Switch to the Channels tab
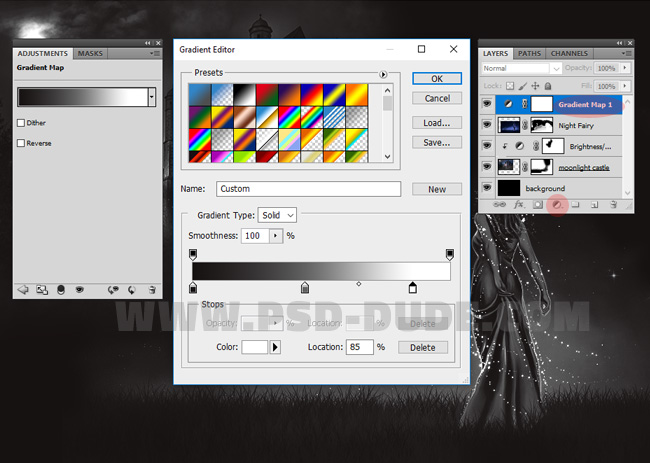Image resolution: width=650 pixels, height=463 pixels. point(569,53)
